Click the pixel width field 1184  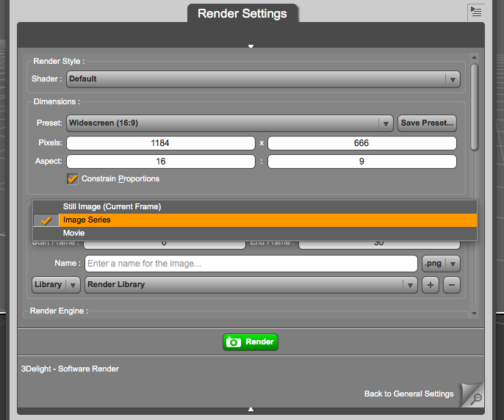(161, 143)
